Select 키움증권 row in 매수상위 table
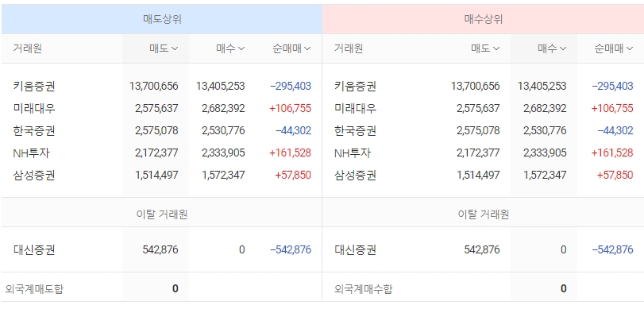 point(484,87)
